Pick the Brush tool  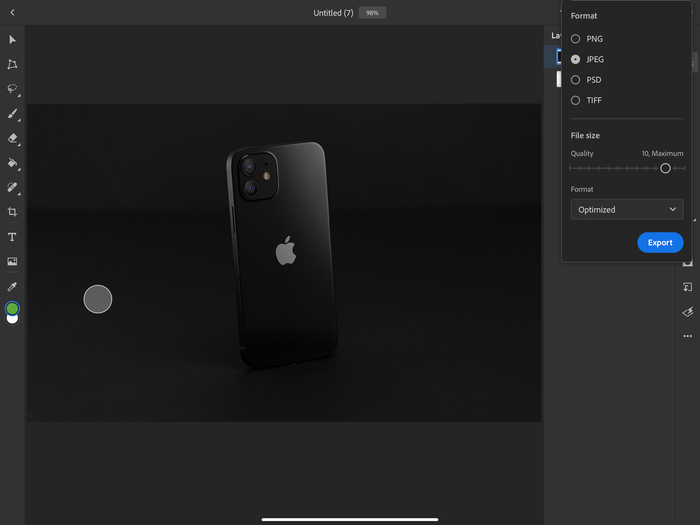click(x=12, y=114)
